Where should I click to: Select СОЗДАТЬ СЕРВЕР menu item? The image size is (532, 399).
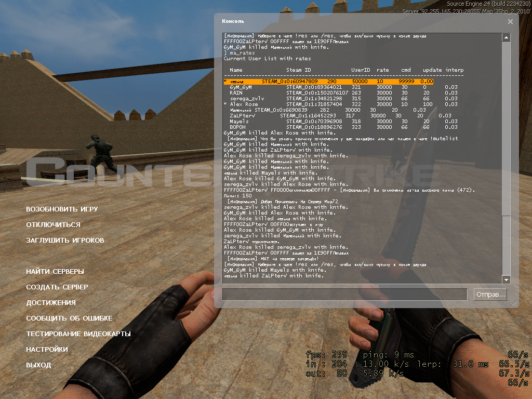pyautogui.click(x=57, y=287)
